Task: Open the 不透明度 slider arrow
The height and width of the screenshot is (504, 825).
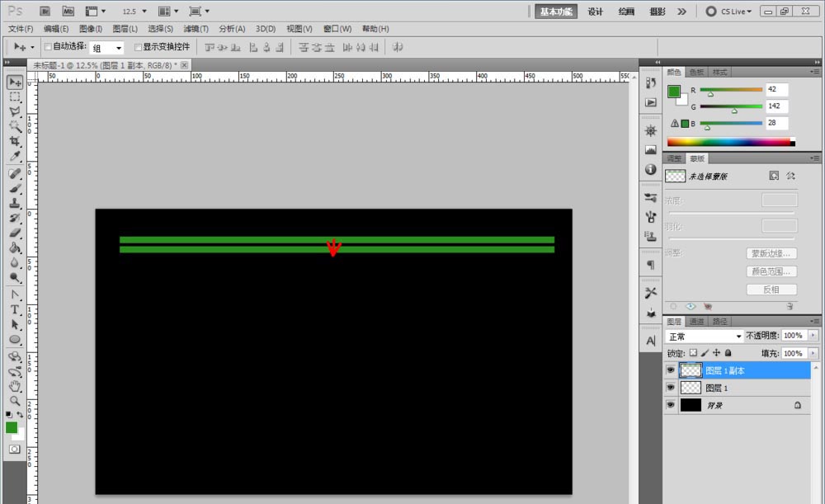Action: tap(813, 335)
